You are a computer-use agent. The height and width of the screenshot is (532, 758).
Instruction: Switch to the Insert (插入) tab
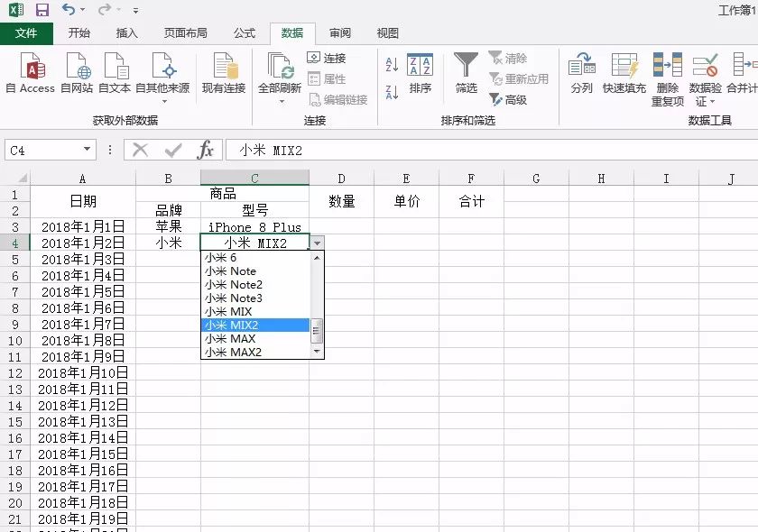(126, 32)
